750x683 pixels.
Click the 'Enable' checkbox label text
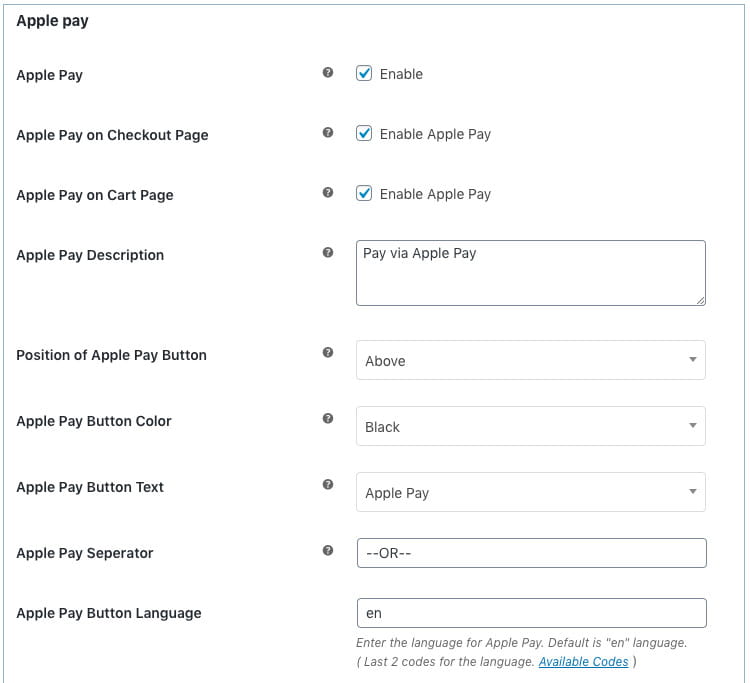click(x=401, y=74)
